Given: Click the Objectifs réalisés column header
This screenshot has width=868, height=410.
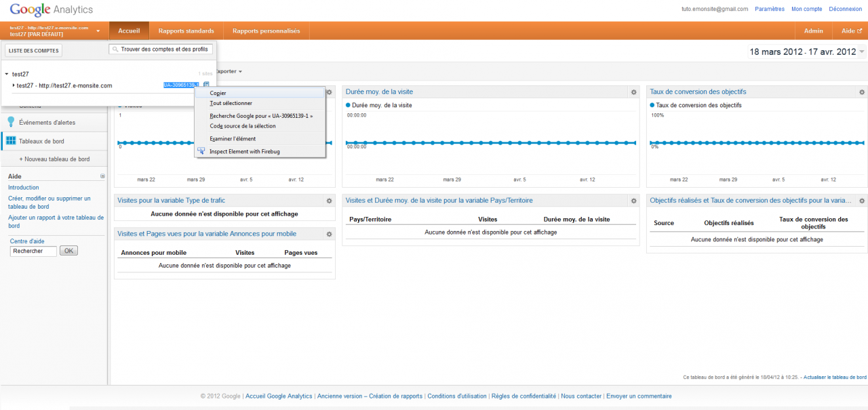Looking at the screenshot, I should point(729,223).
